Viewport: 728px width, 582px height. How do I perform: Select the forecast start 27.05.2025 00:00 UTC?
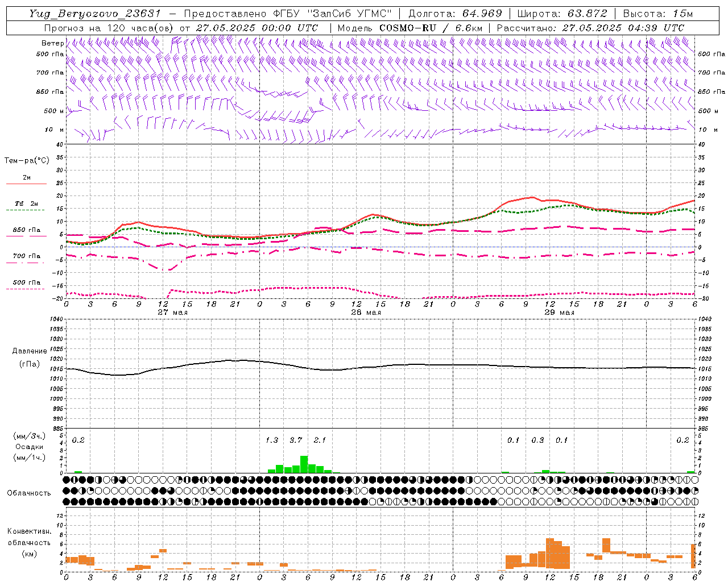coord(257,28)
